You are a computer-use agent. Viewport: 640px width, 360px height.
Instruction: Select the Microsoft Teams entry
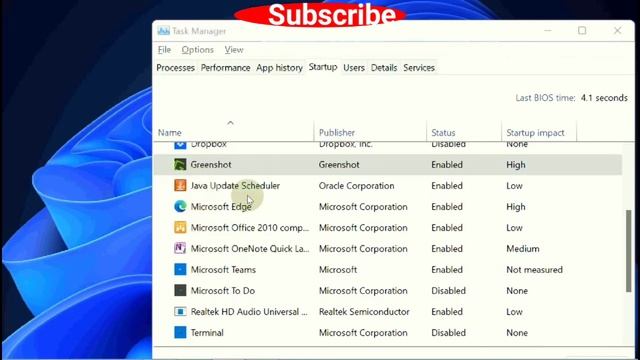tap(223, 270)
